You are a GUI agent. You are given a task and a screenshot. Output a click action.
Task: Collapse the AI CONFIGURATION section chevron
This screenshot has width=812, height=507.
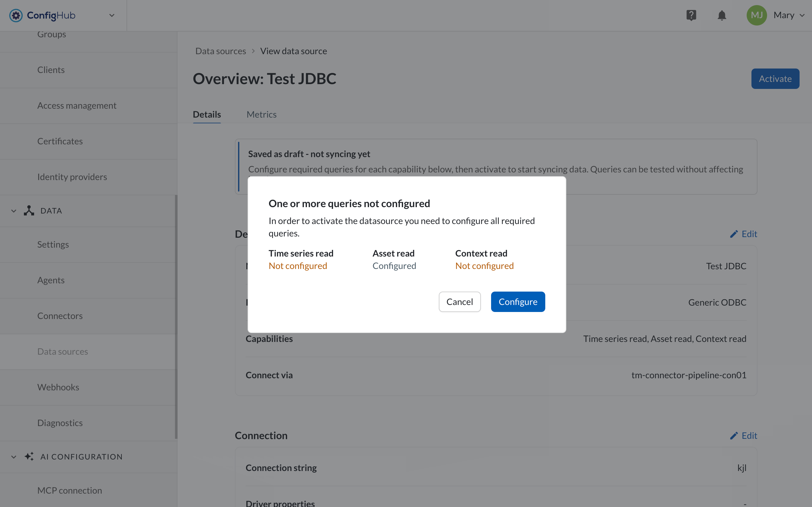(14, 457)
